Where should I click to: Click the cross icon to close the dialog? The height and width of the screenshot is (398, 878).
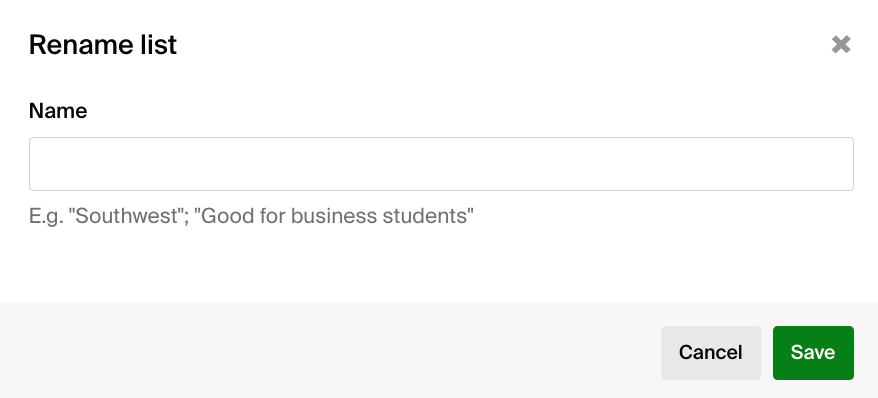tap(841, 44)
